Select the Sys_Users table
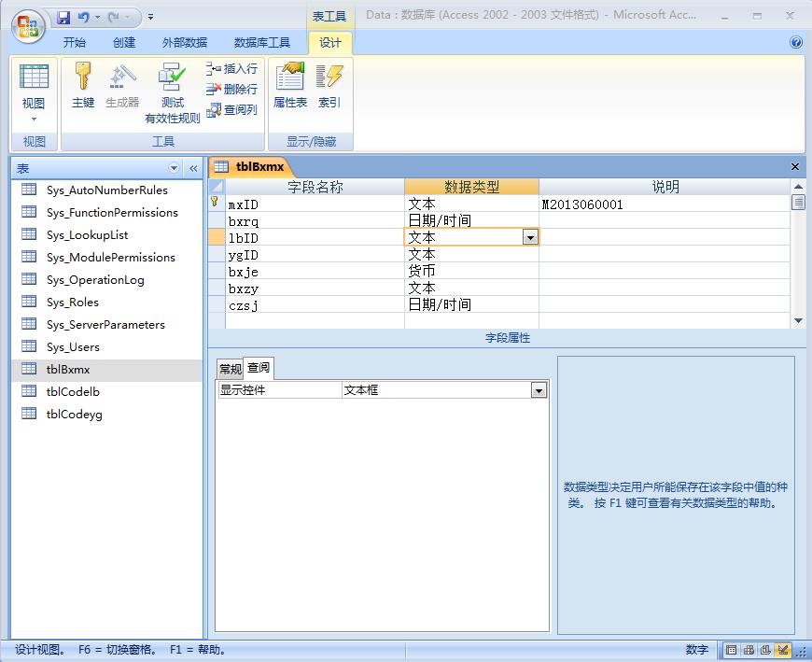The width and height of the screenshot is (812, 662). tap(106, 347)
